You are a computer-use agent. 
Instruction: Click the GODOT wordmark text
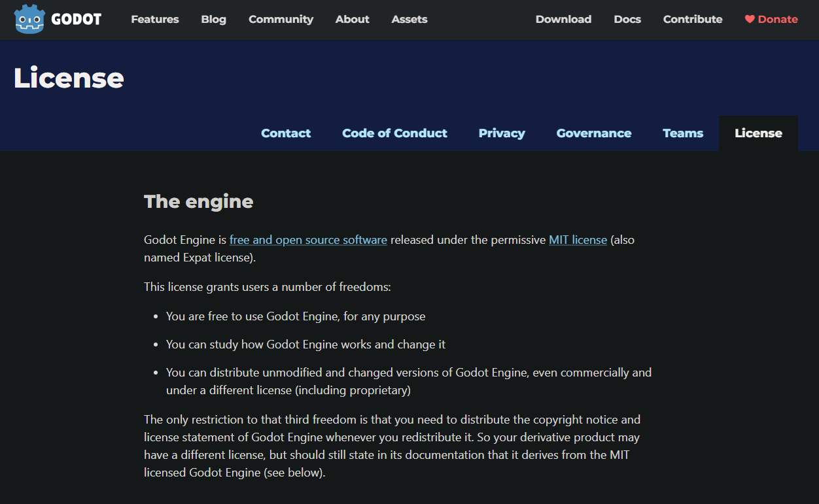point(77,20)
